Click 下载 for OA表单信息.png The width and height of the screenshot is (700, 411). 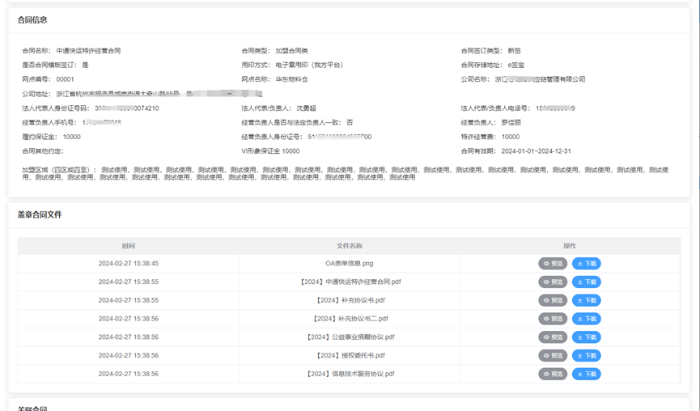click(x=586, y=263)
